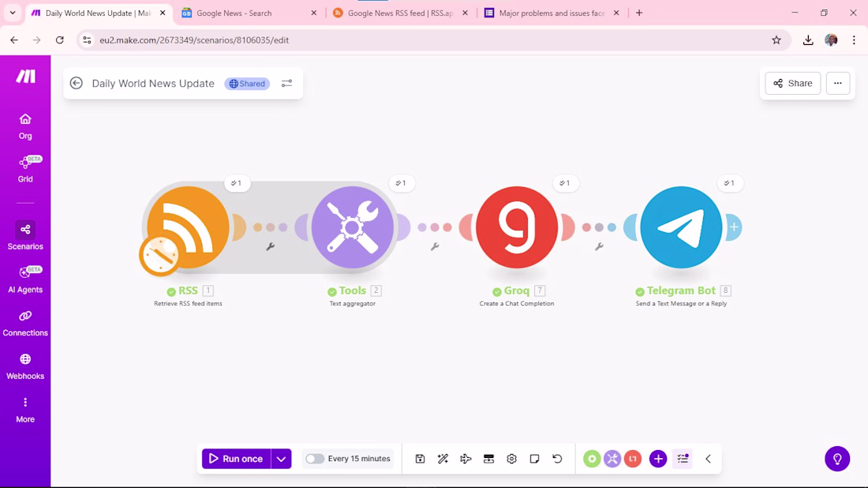Open the Make logo home
The image size is (868, 488).
click(x=25, y=77)
